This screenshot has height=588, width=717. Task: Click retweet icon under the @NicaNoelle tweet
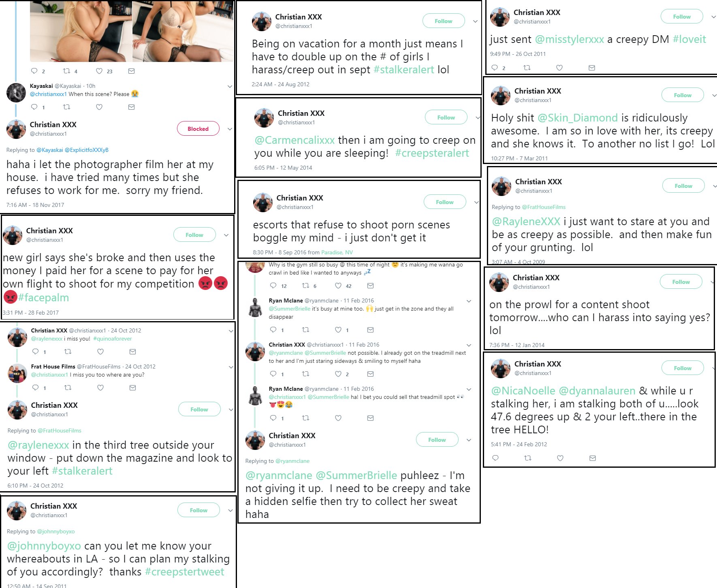click(x=528, y=458)
